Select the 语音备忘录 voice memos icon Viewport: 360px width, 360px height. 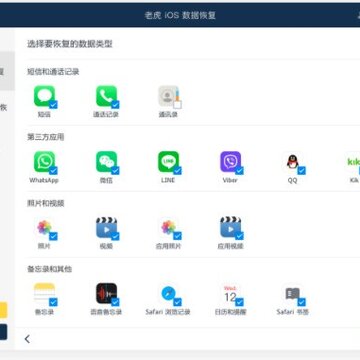click(x=106, y=293)
